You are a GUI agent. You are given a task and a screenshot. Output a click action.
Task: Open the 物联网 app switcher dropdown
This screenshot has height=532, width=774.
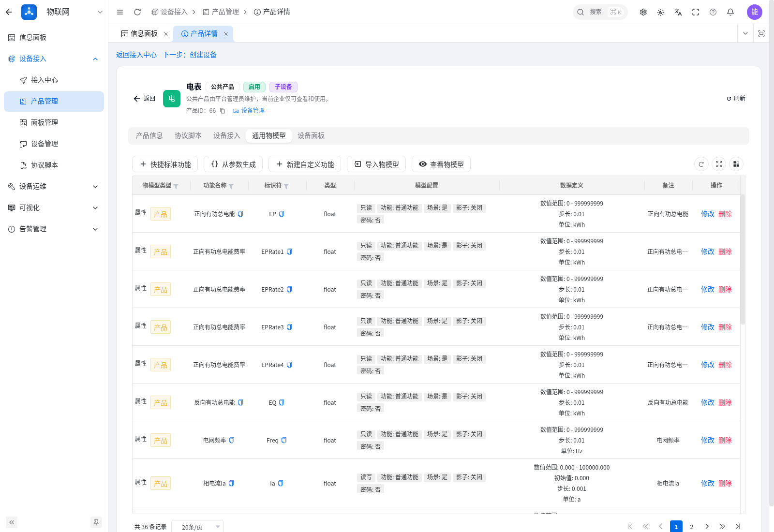[x=100, y=12]
